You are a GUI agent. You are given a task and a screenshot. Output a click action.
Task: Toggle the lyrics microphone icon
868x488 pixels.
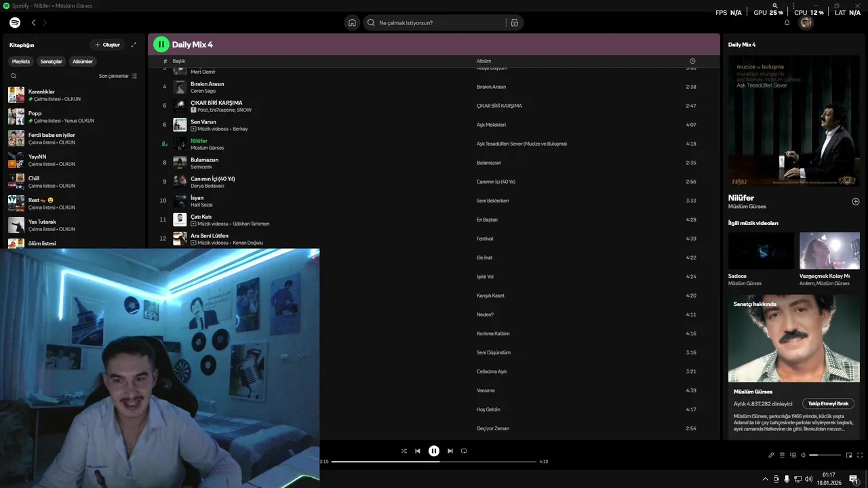click(771, 455)
